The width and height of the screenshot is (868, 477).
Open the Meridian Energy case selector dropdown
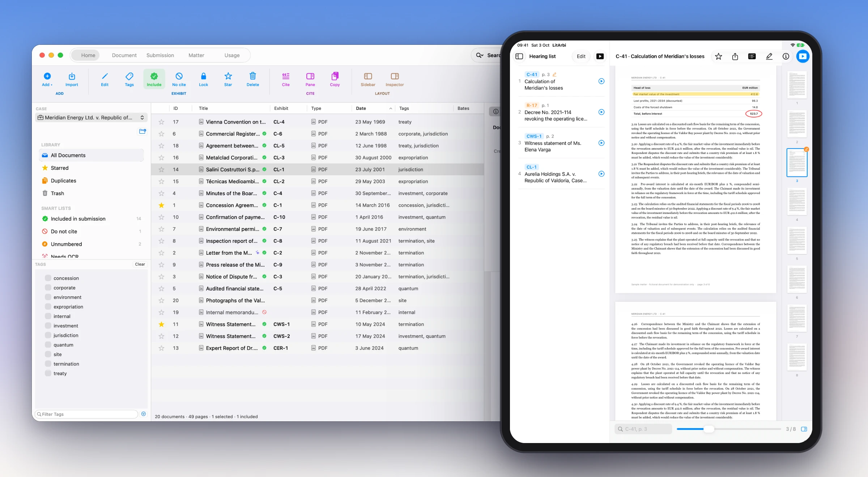click(x=91, y=118)
